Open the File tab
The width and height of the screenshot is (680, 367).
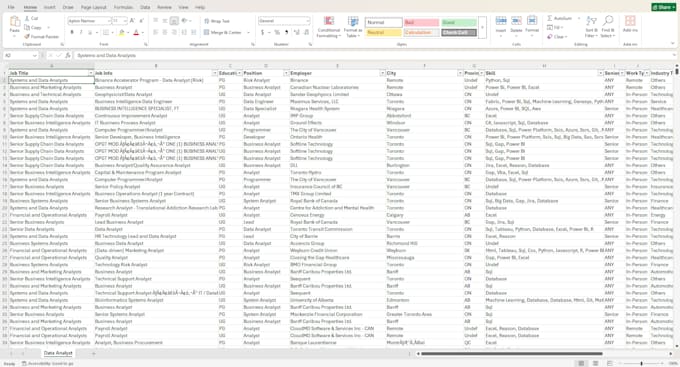(x=11, y=7)
